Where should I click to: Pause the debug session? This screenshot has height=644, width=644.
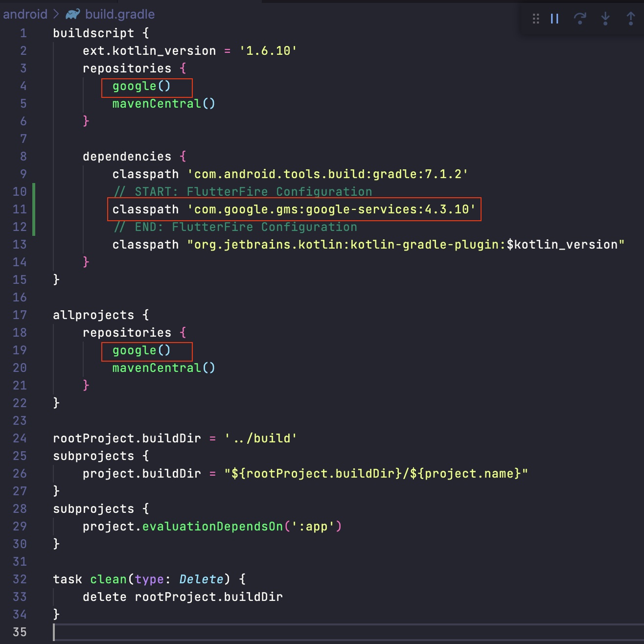554,19
